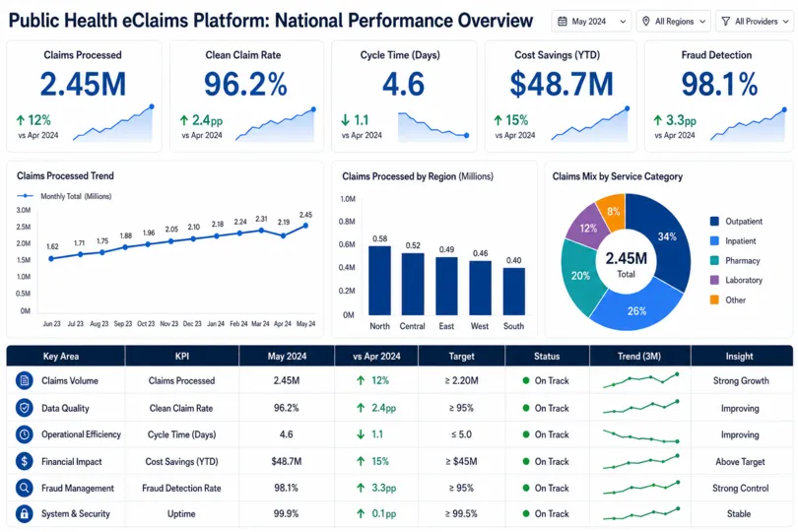This screenshot has height=532, width=798.
Task: Select the Laboratory legend color swatch
Action: [x=714, y=280]
